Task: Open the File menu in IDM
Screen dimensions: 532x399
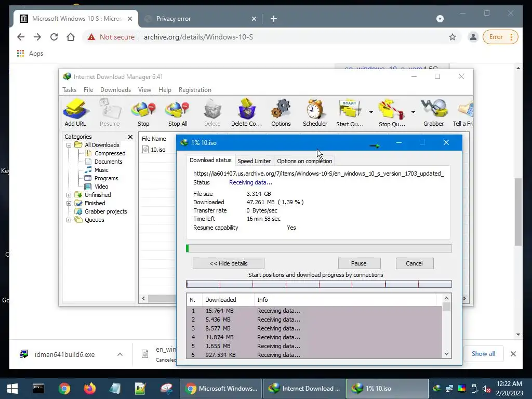Action: [x=88, y=90]
